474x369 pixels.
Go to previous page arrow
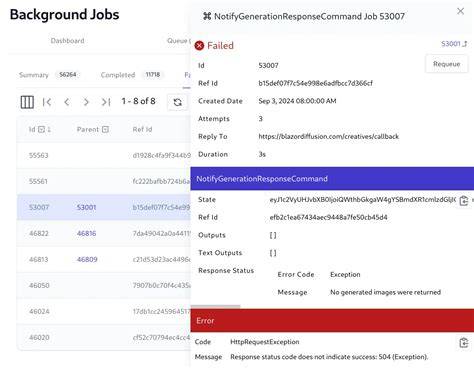67,102
